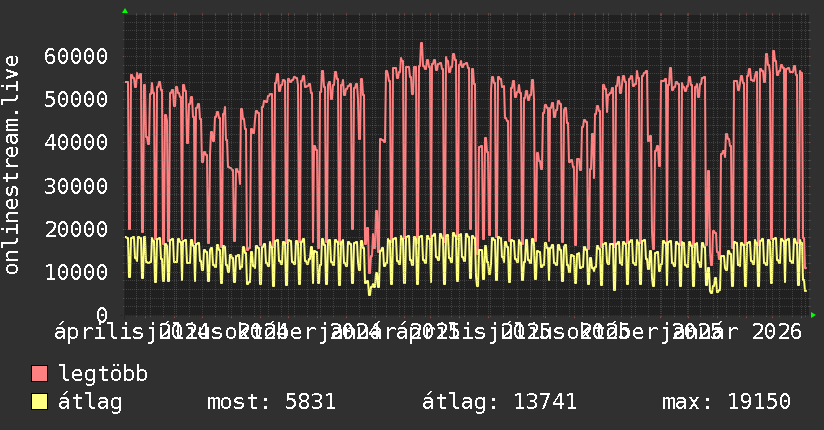This screenshot has width=824, height=430.
Task: Click the 10000 y-axis label
Action: [x=76, y=272]
